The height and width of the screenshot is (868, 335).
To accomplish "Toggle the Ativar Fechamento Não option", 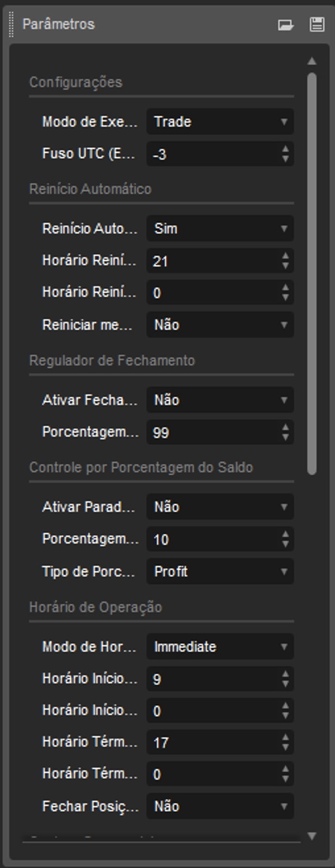I will (220, 400).
